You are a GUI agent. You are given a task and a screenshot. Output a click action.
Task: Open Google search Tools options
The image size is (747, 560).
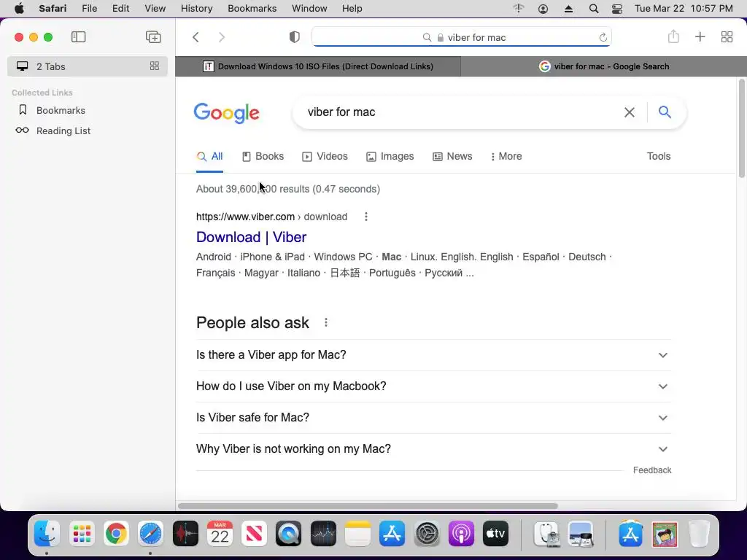point(659,156)
